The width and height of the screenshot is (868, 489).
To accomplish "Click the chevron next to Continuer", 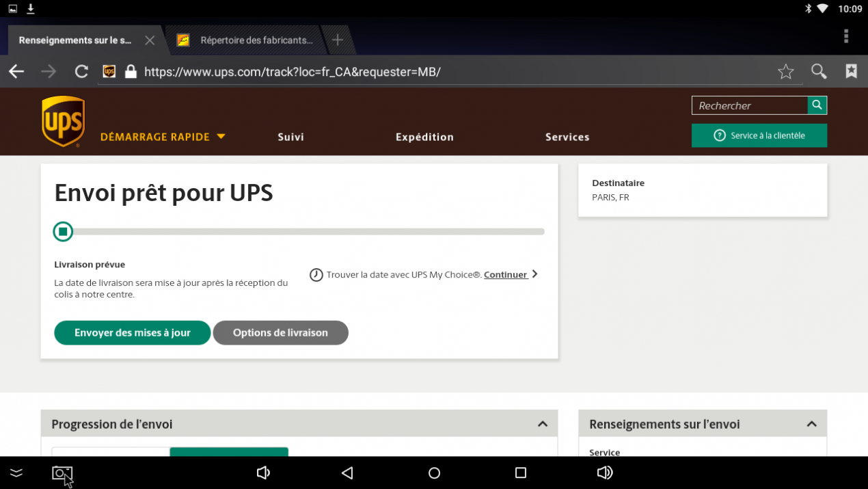I will (534, 274).
